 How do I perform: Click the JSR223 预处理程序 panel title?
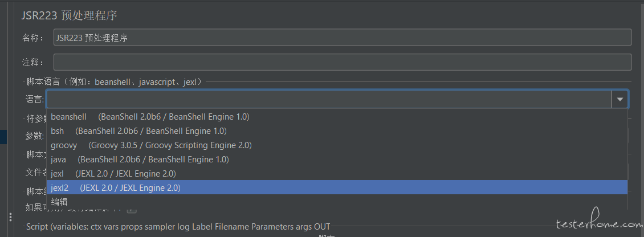[x=70, y=15]
